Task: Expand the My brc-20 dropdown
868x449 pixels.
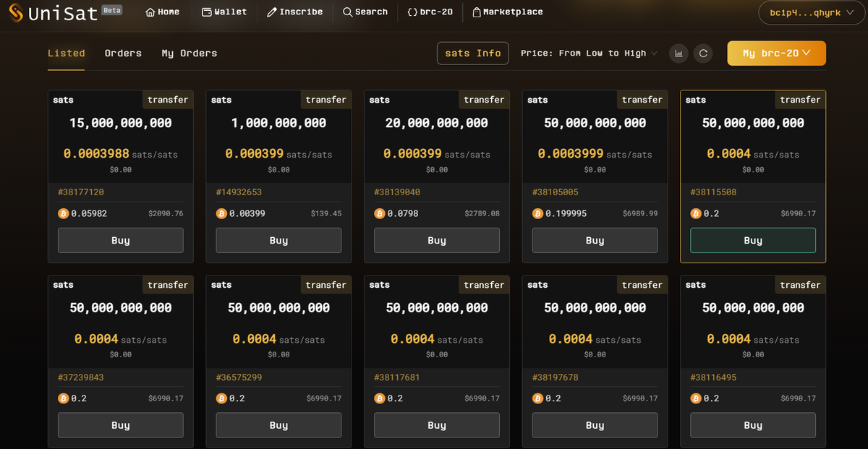Action: point(776,54)
